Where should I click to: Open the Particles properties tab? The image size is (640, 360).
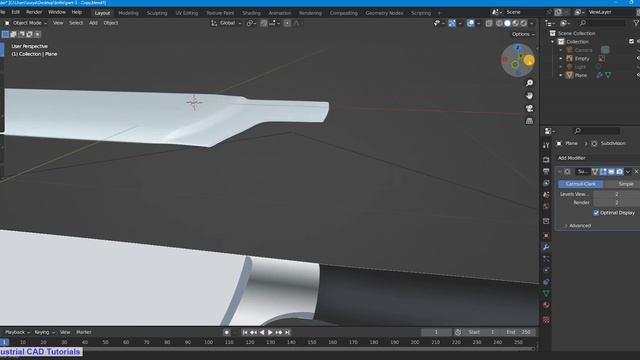[x=546, y=259]
